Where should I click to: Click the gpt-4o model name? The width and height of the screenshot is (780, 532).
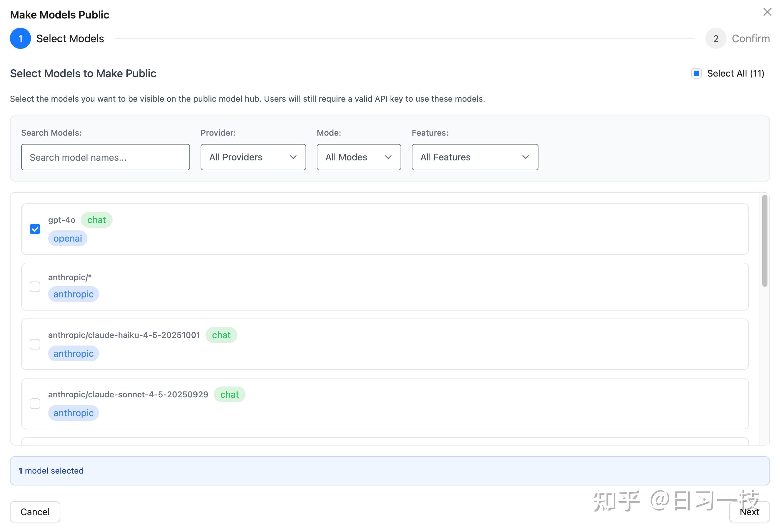[x=62, y=220]
